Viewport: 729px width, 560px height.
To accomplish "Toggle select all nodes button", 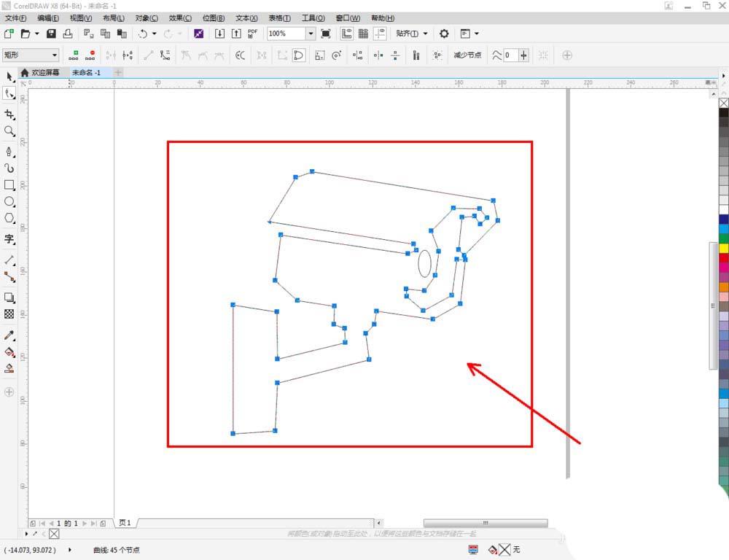I will click(x=437, y=55).
